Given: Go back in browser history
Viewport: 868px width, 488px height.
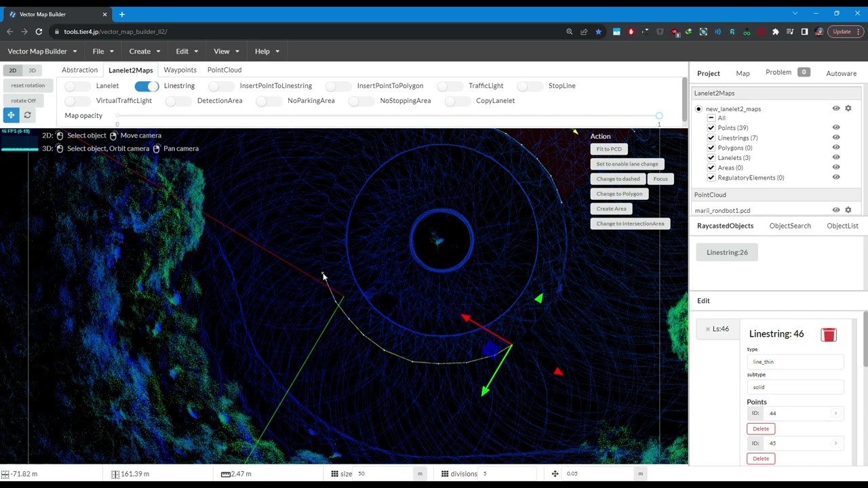Looking at the screenshot, I should [9, 31].
